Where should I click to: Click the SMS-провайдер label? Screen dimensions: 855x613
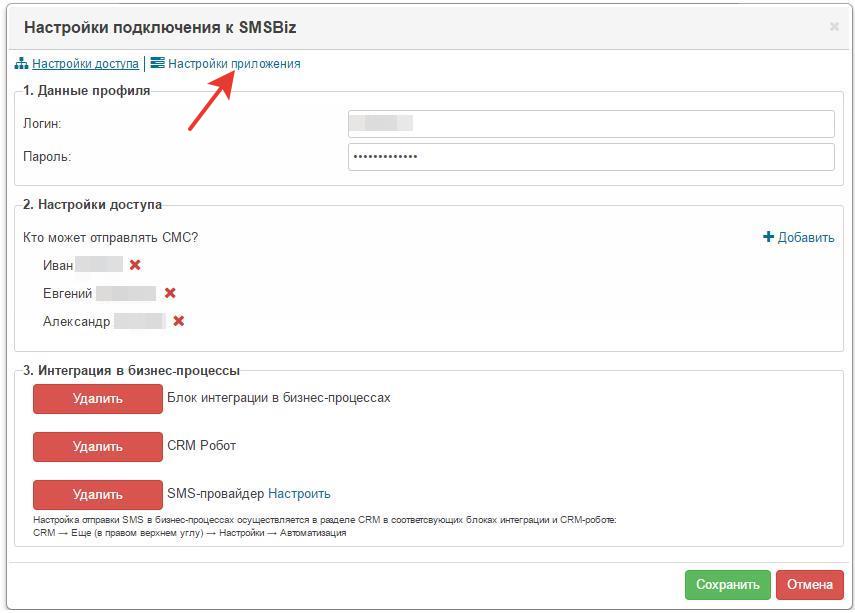click(x=215, y=494)
